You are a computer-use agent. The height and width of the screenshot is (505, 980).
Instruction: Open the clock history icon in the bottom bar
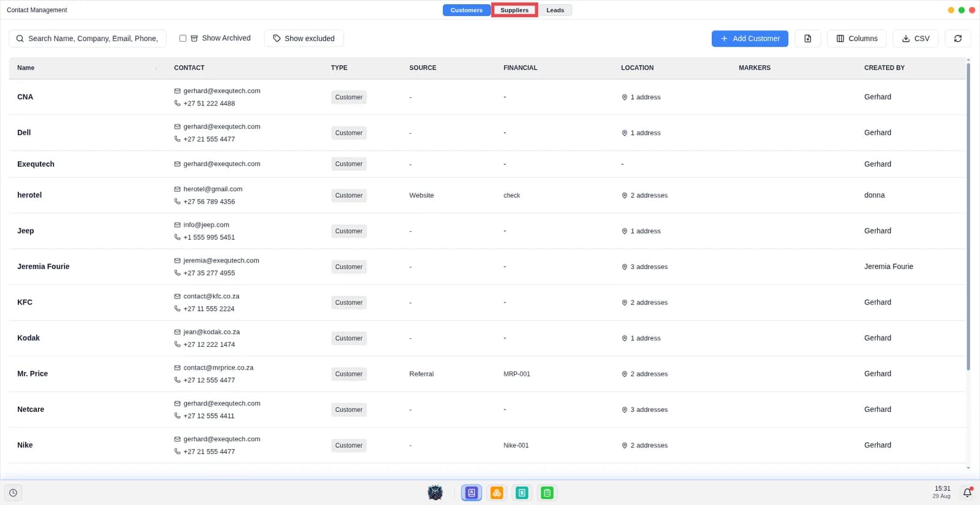point(13,493)
